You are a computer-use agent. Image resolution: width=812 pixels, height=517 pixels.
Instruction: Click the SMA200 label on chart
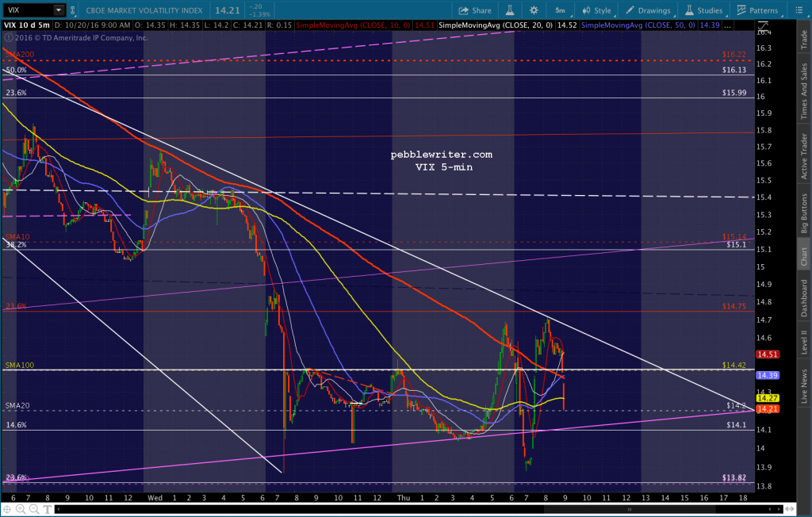(20, 55)
